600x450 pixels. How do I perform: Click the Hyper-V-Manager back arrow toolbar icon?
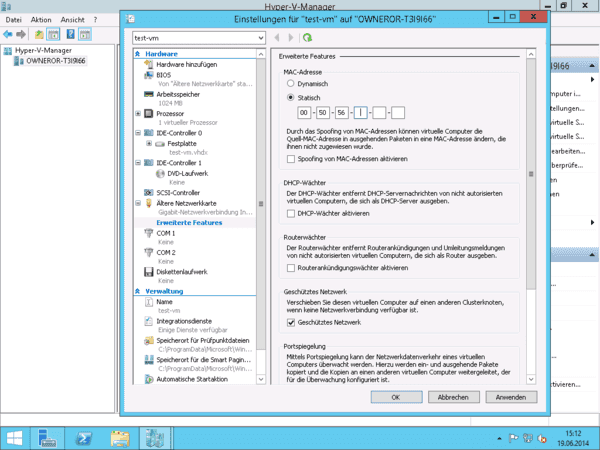tap(8, 34)
